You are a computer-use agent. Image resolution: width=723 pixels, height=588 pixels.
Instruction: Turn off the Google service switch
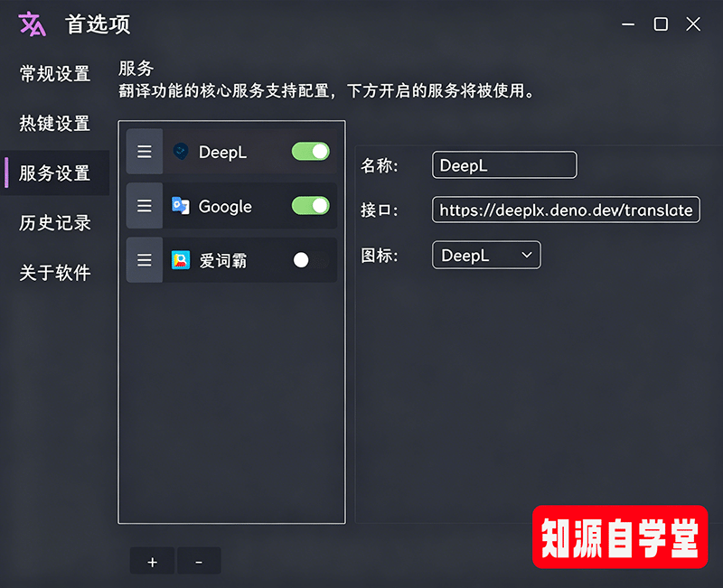(311, 206)
